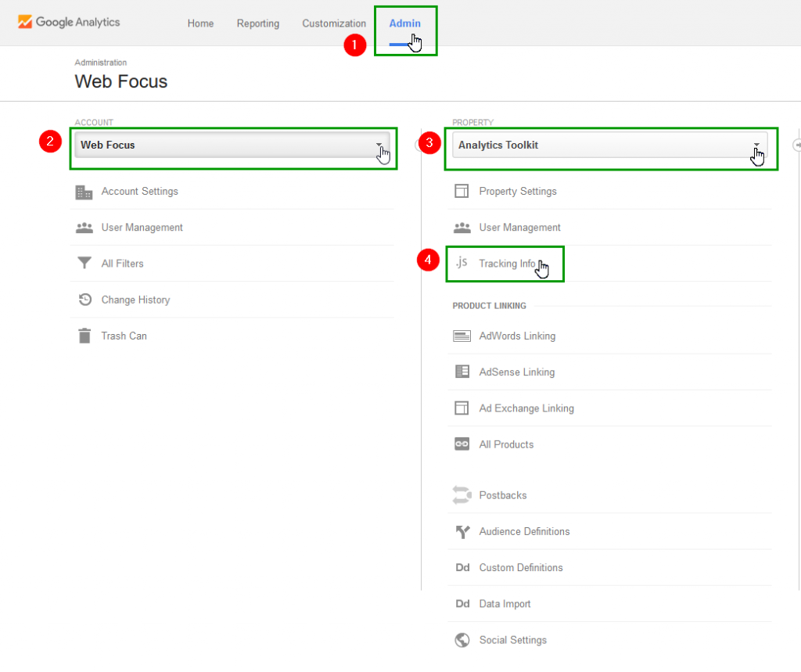
Task: Select the Admin tab
Action: 404,23
